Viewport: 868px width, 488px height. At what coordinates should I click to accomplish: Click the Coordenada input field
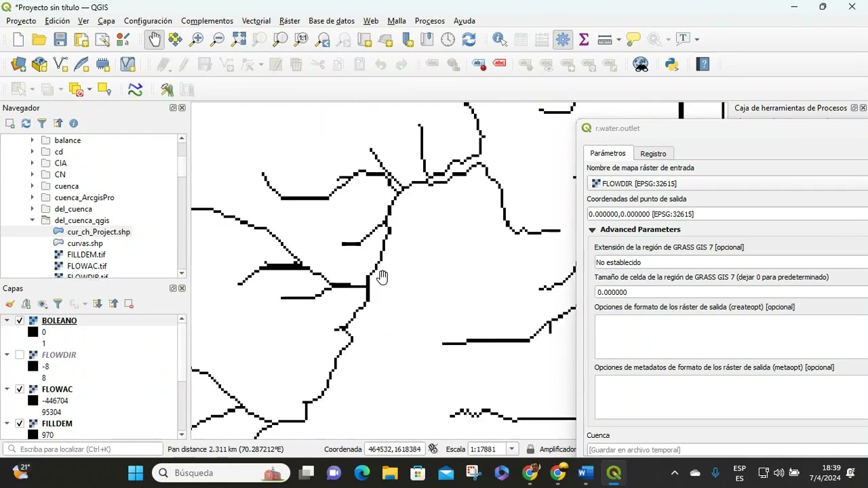(395, 449)
